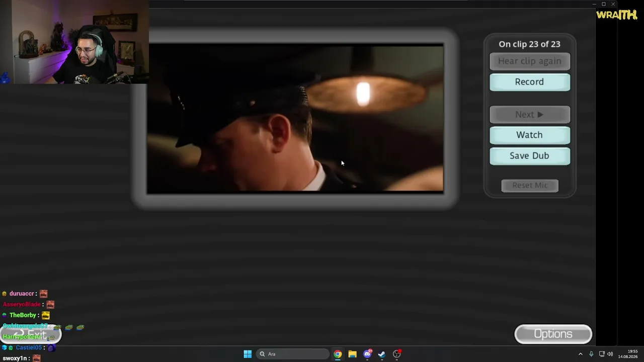
Task: Click chat username swoxy1n
Action: click(14, 358)
